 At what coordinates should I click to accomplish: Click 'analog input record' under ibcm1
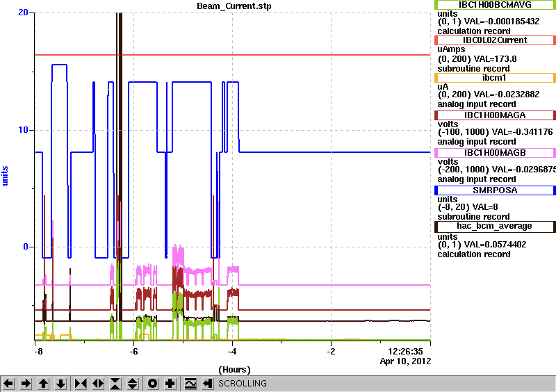(x=477, y=104)
